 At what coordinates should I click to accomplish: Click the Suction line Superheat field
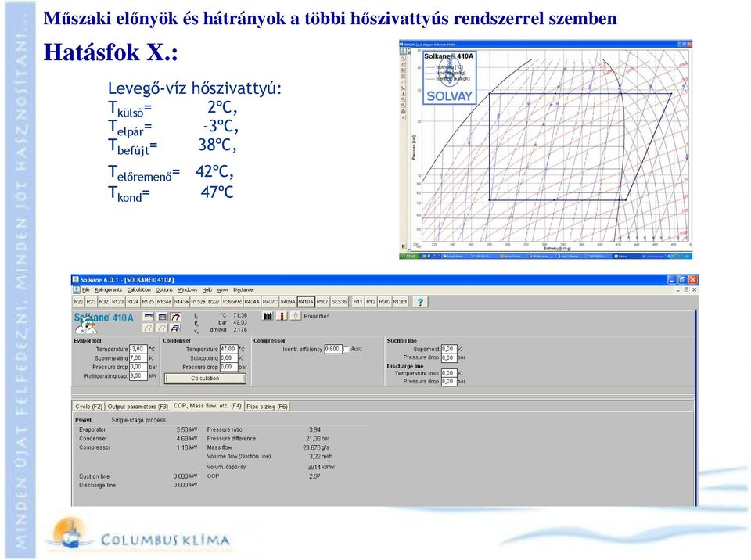tap(449, 349)
